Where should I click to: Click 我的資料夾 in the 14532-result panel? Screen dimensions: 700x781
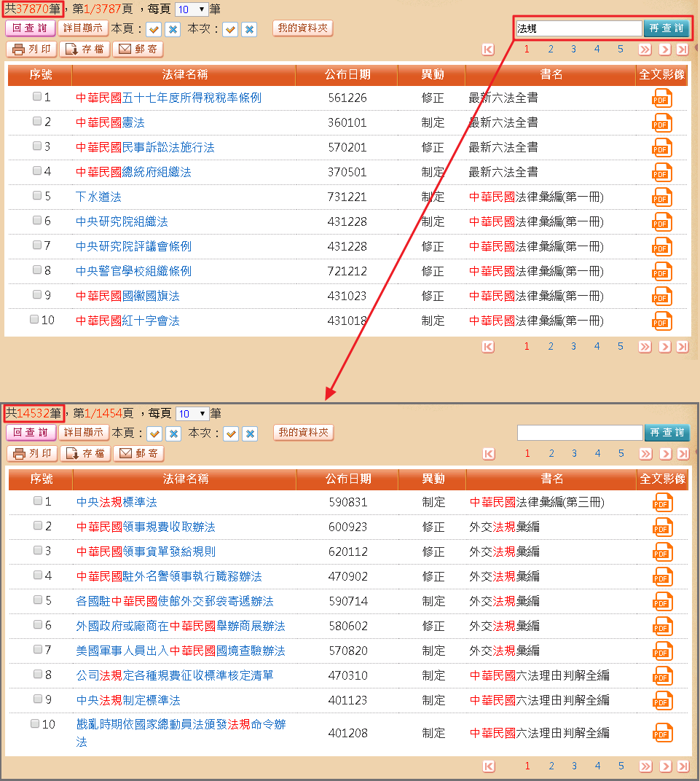point(303,433)
